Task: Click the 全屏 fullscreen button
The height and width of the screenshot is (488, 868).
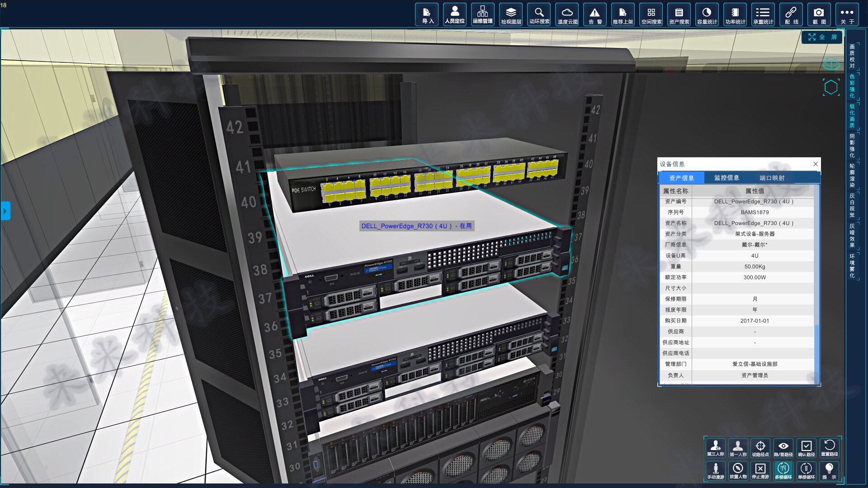Action: click(x=822, y=37)
